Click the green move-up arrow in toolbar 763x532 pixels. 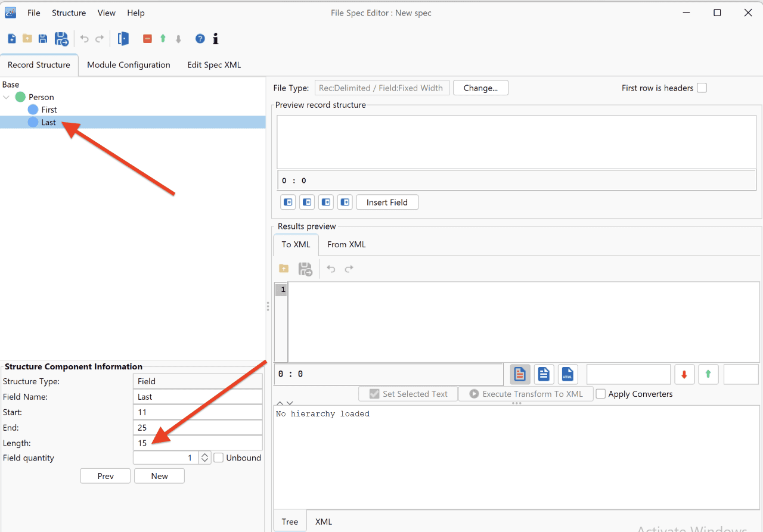pyautogui.click(x=163, y=39)
